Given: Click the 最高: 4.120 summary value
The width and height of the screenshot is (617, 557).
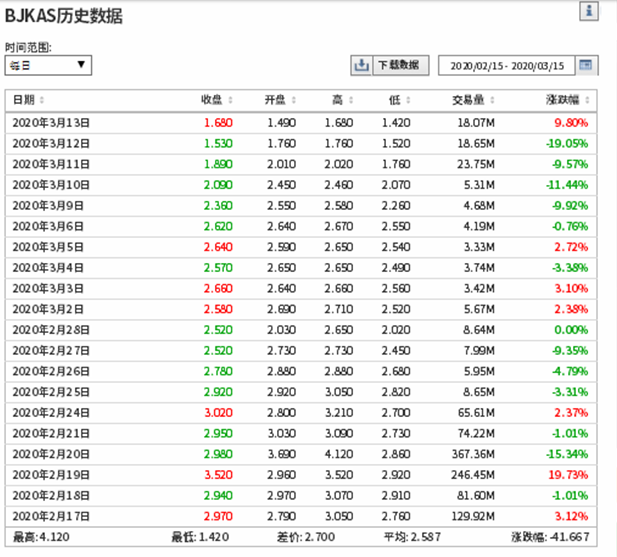Looking at the screenshot, I should pos(44,538).
